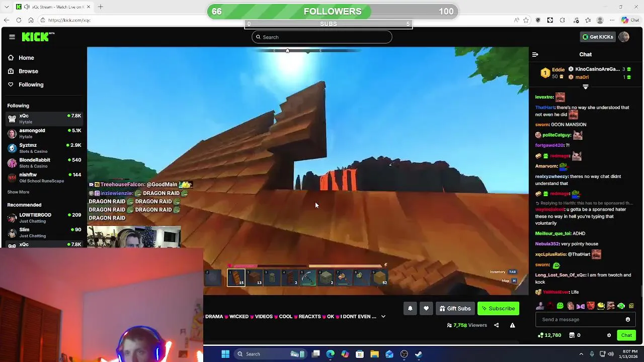Click the browser address bar URL
Screen dimensions: 644x362
click(69, 20)
